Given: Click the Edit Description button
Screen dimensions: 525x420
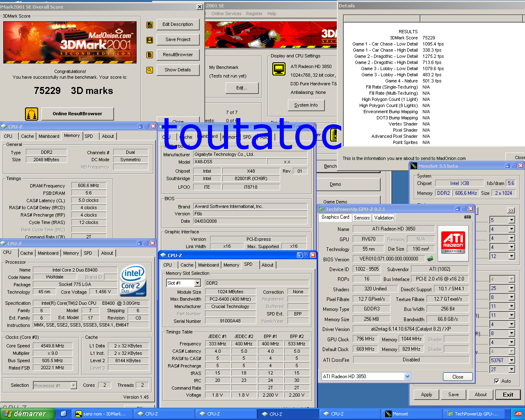Looking at the screenshot, I should coord(178,24).
